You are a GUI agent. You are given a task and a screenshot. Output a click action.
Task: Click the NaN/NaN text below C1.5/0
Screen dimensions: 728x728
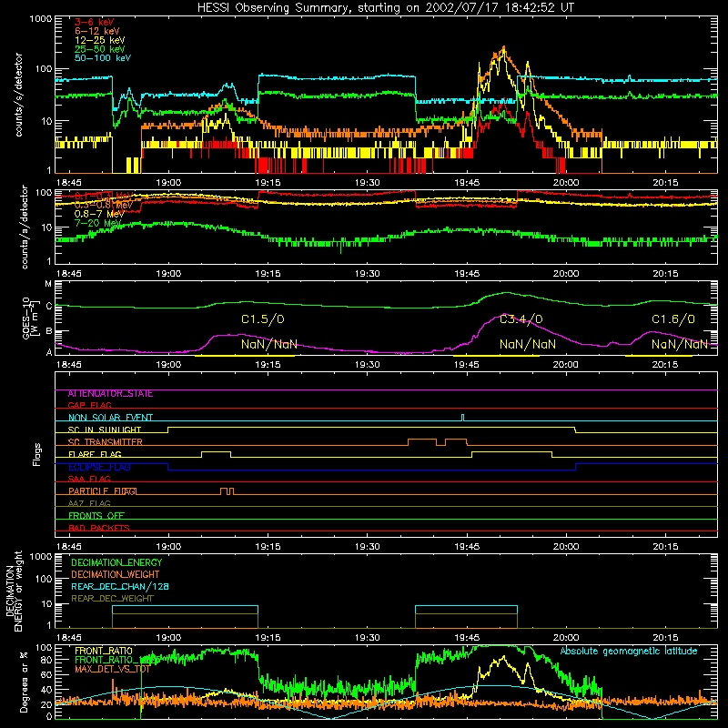point(268,345)
